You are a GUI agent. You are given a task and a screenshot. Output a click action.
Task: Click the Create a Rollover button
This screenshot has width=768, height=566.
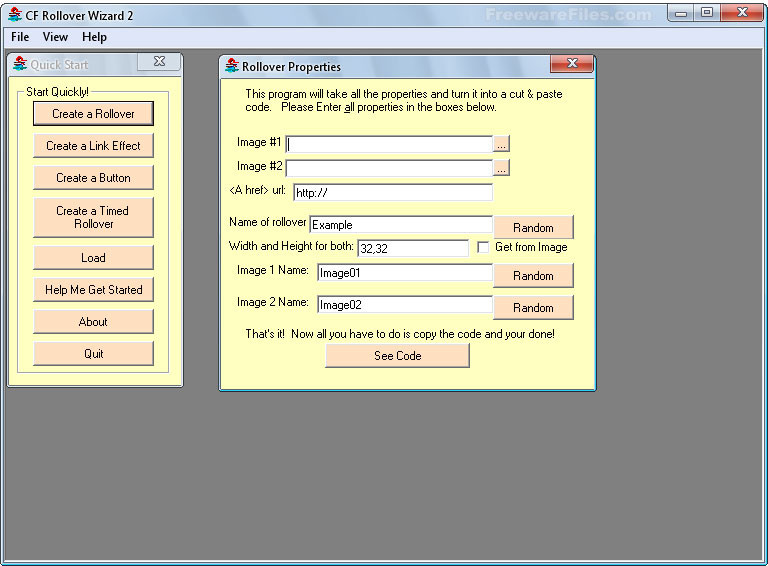pos(94,114)
